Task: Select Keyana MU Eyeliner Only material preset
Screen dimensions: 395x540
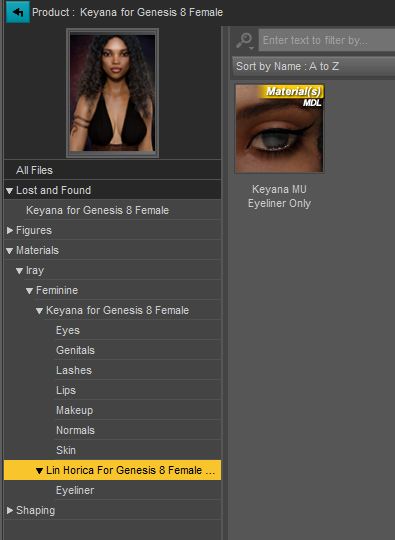Action: point(279,147)
